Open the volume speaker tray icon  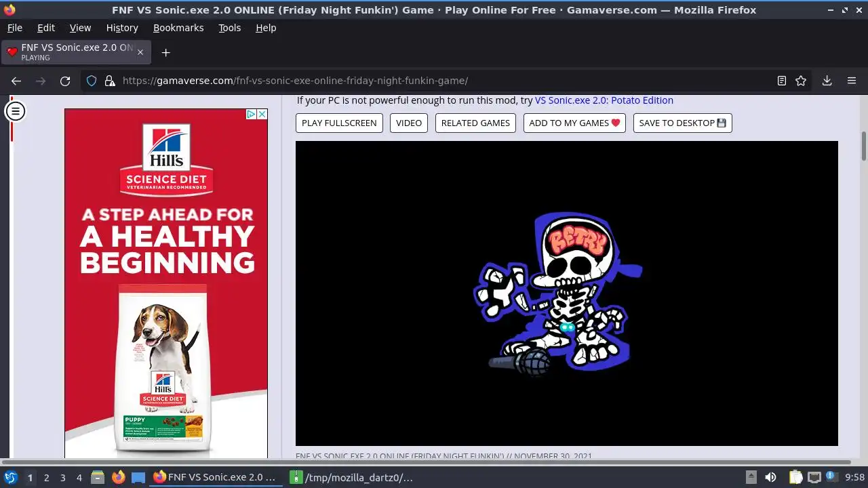coord(770,477)
